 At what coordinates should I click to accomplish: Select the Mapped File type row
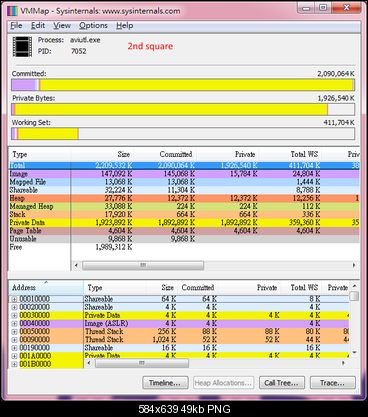184,182
